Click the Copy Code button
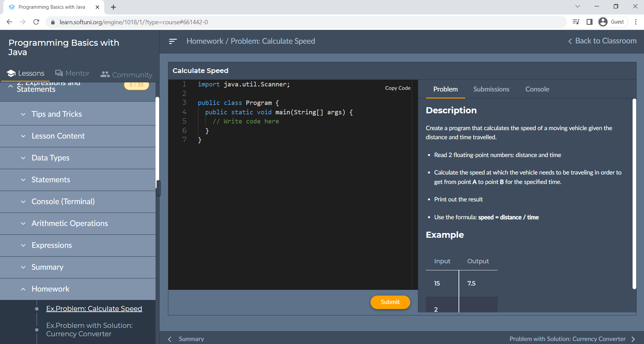Viewport: 644px width, 344px height. pos(397,88)
